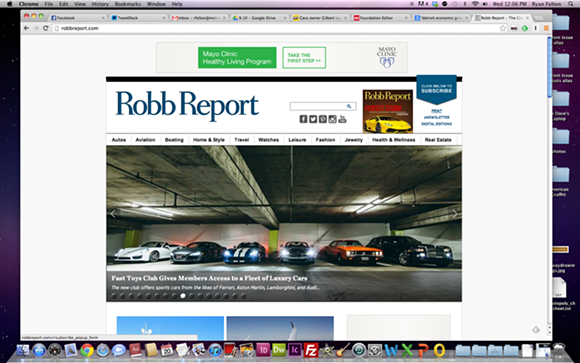The height and width of the screenshot is (363, 580).
Task: Click Chrome's forward arrow button
Action: click(x=36, y=28)
